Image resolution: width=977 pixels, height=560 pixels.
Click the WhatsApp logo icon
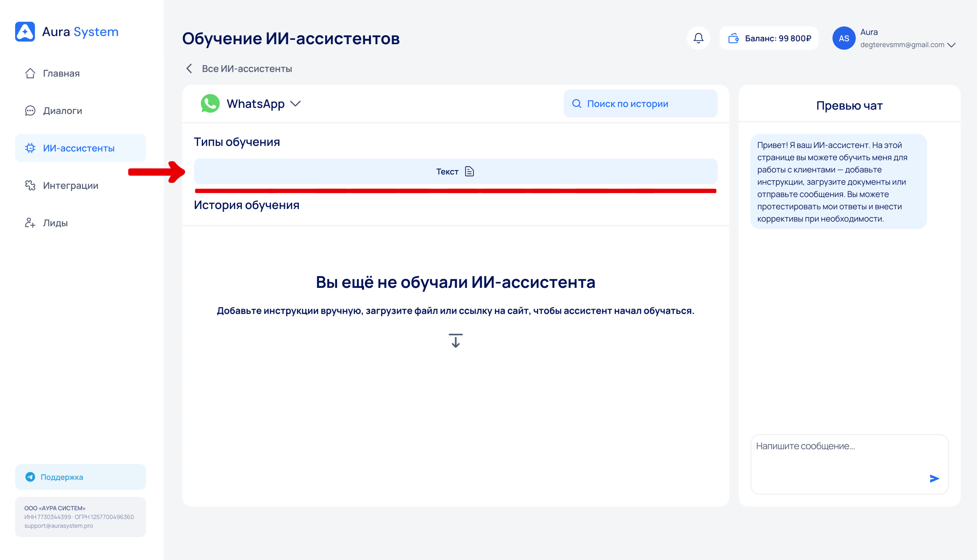tap(210, 104)
